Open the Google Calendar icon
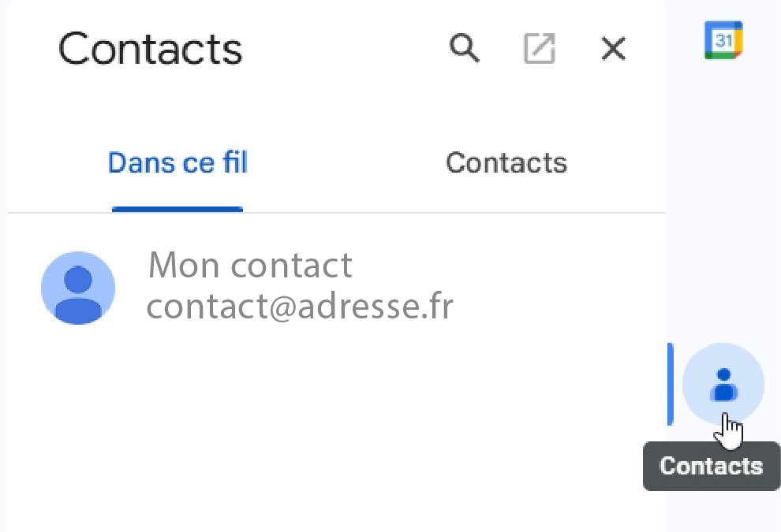Screen dimensions: 781x532 (723, 40)
